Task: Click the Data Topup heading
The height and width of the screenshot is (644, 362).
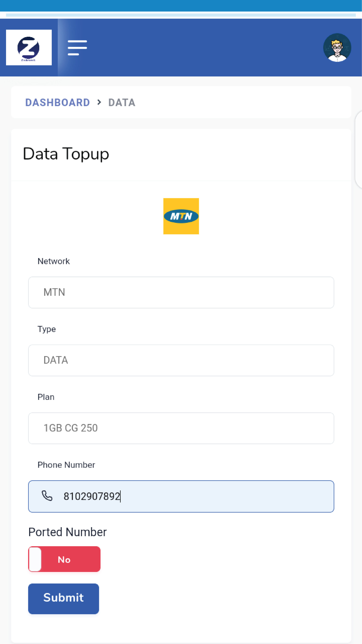Action: [x=66, y=154]
